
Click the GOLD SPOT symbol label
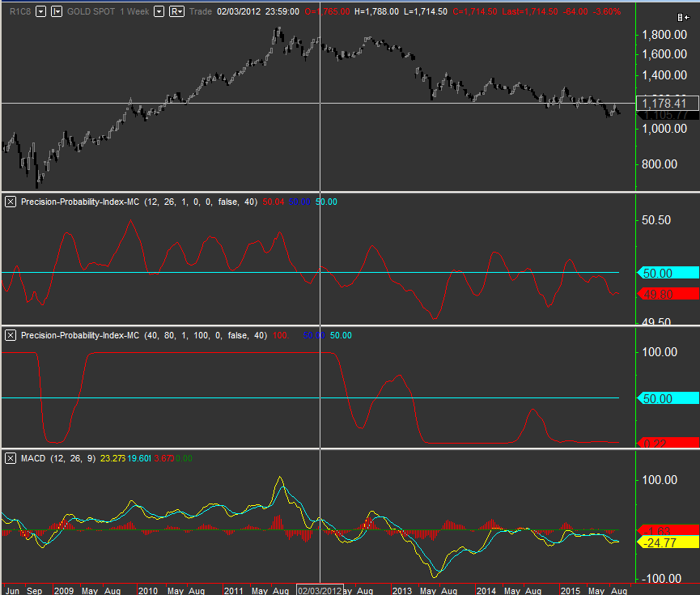coord(90,11)
